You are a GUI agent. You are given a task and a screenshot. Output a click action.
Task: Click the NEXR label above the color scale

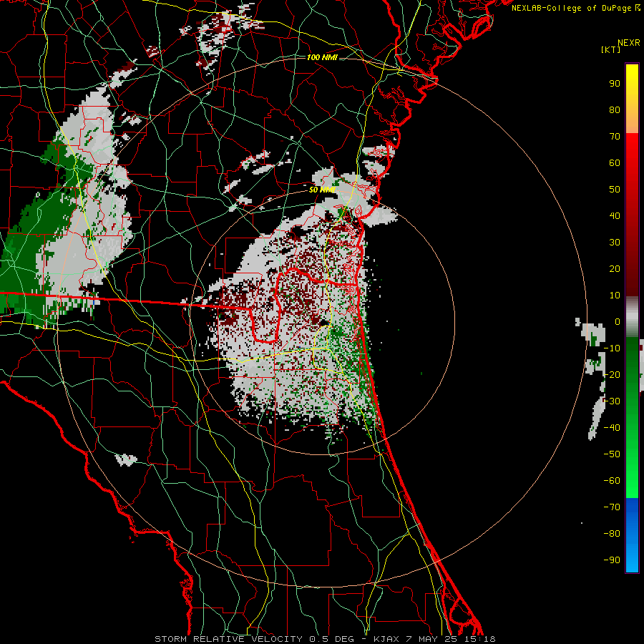629,43
